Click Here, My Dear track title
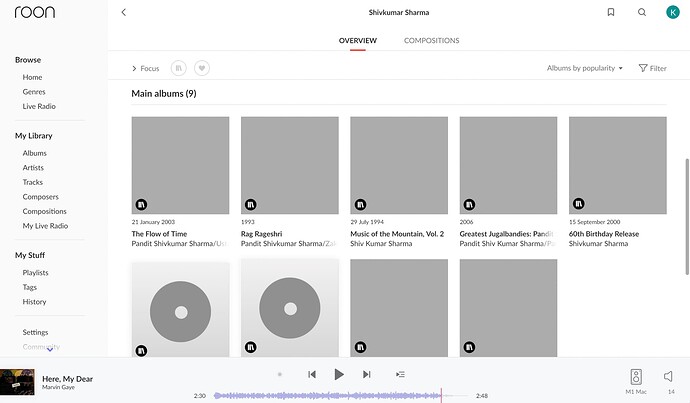Screen dimensions: 690x403 click(x=67, y=379)
